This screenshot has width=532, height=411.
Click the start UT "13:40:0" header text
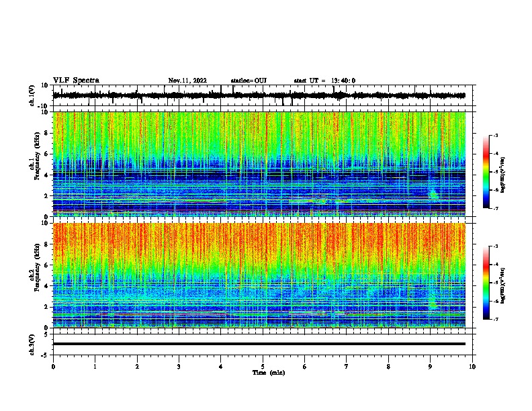(343, 81)
